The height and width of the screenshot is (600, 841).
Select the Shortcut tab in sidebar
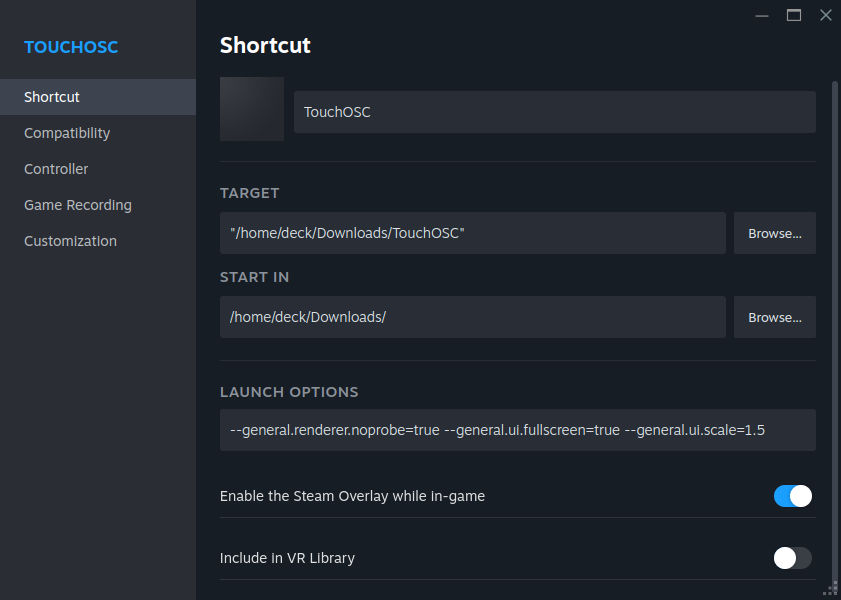click(x=52, y=97)
